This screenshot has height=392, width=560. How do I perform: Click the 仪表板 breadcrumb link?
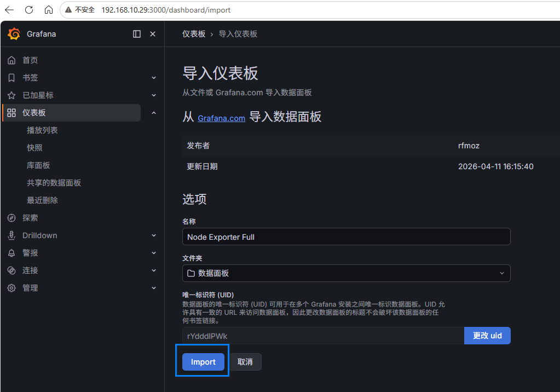[x=194, y=34]
